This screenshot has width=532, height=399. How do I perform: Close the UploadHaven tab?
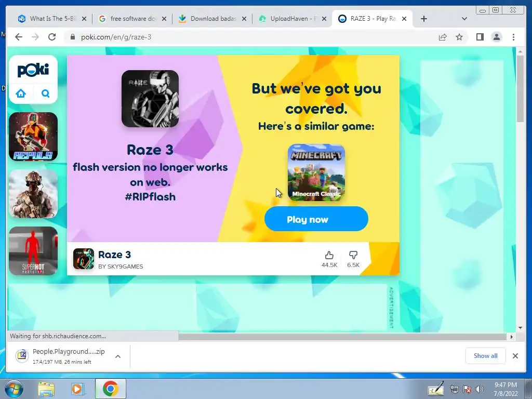tap(324, 19)
